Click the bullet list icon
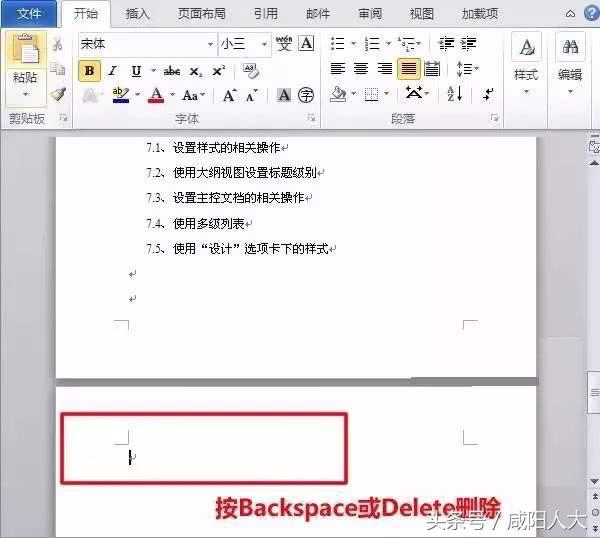The image size is (600, 538). 337,44
